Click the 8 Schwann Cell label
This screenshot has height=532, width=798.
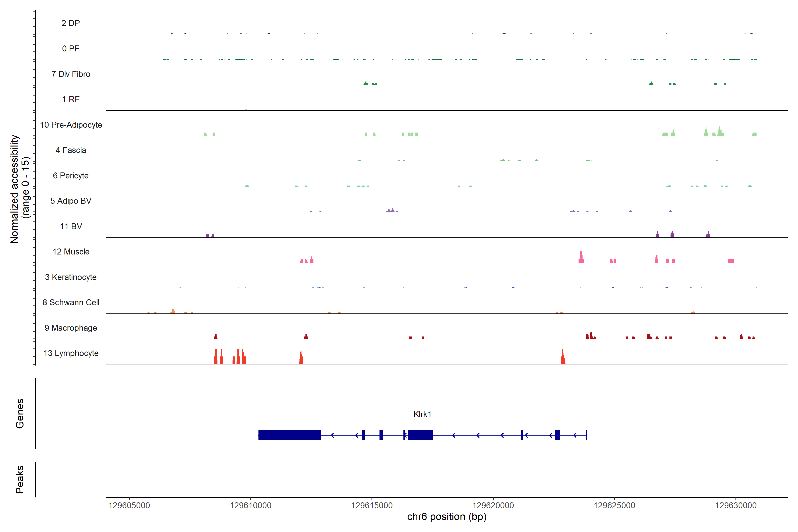coord(71,302)
